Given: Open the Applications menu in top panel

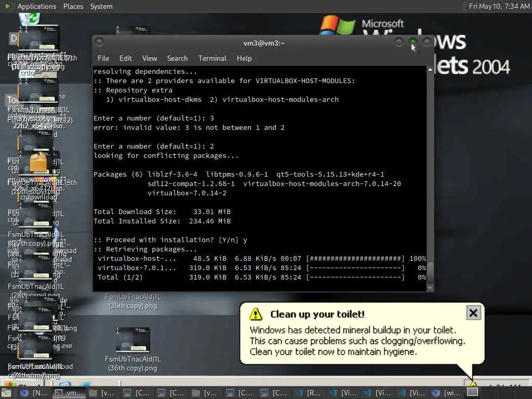Looking at the screenshot, I should [x=37, y=6].
